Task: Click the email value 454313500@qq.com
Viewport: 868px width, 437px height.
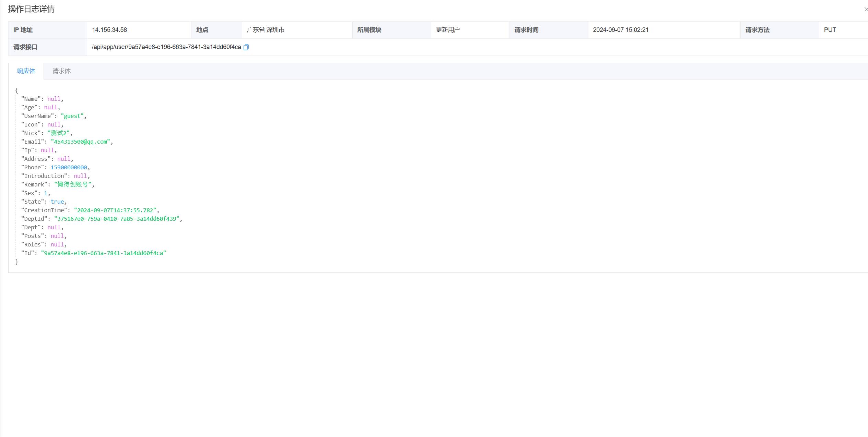Action: [x=80, y=142]
